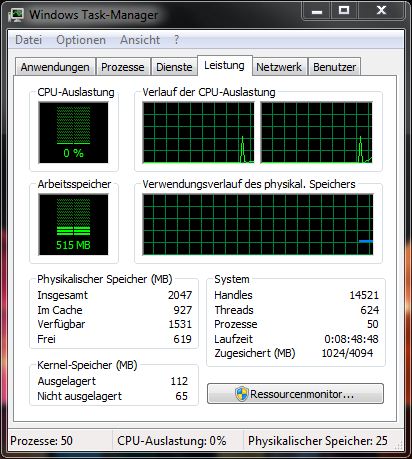Select the Leistung tab

pyautogui.click(x=225, y=66)
